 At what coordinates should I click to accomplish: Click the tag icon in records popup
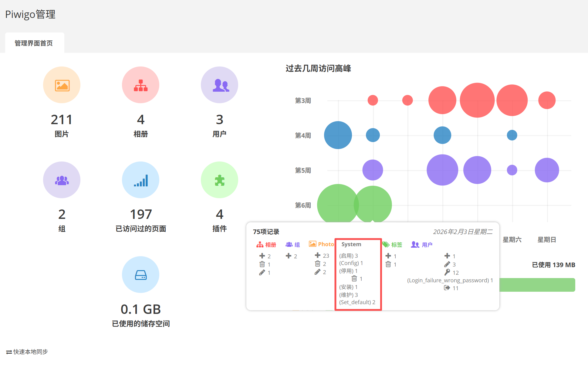coord(386,245)
